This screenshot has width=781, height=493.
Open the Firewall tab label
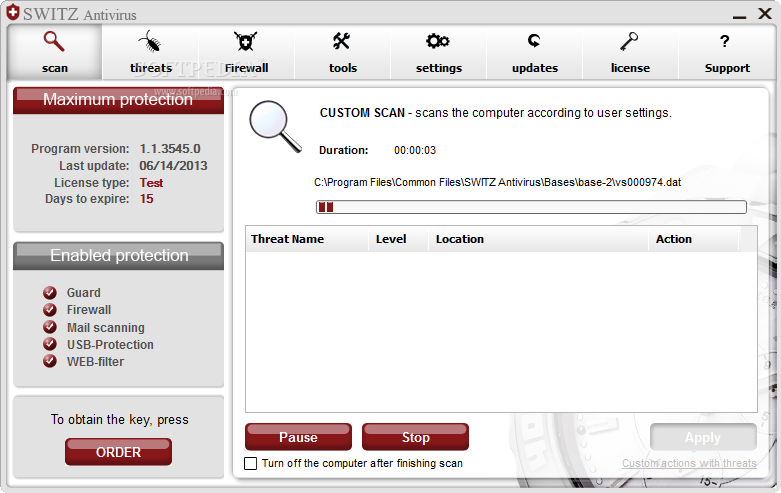click(247, 68)
